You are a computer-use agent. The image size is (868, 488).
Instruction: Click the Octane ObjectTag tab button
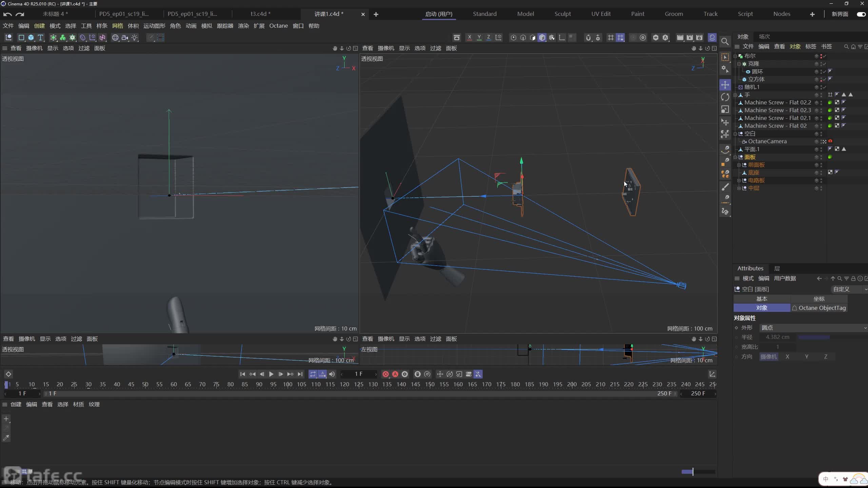click(819, 308)
